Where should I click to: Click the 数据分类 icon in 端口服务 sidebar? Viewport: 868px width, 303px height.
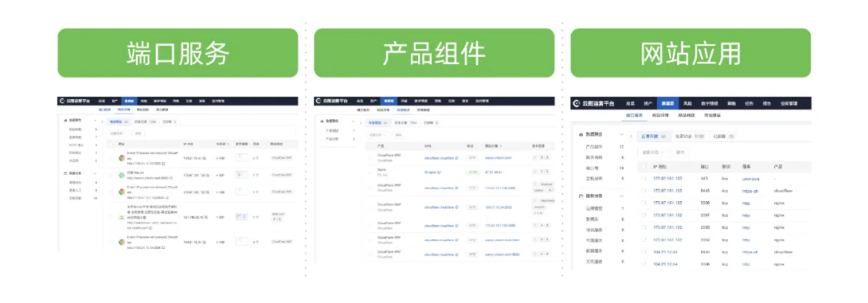(65, 173)
